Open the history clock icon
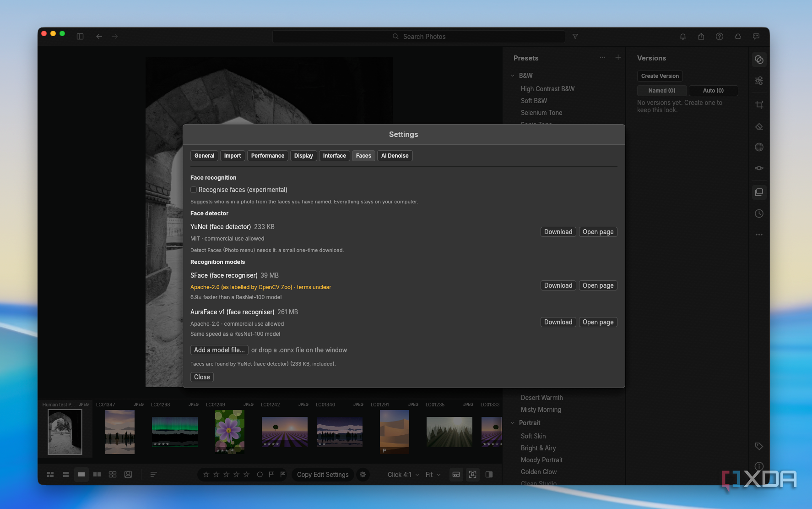 point(759,213)
